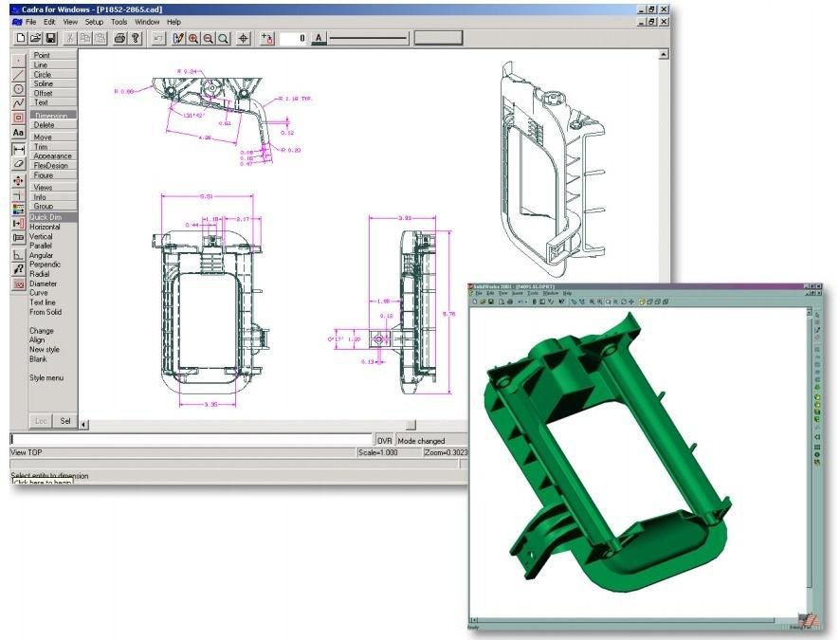Screen dimensions: 840x640
Task: Click the Appearance command button
Action: [x=54, y=155]
